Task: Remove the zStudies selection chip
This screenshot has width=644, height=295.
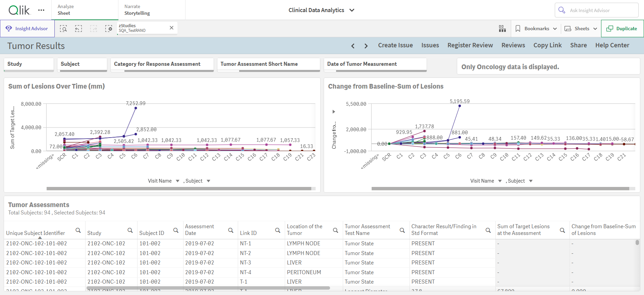Action: (171, 28)
